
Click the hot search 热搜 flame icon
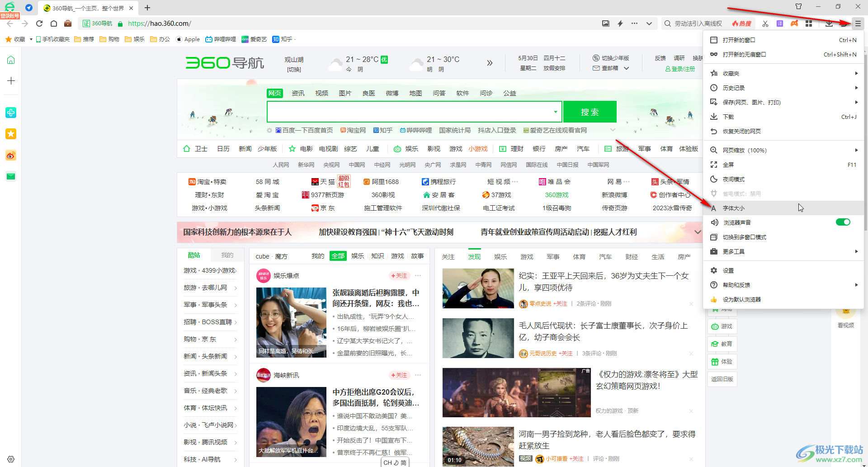pos(741,24)
